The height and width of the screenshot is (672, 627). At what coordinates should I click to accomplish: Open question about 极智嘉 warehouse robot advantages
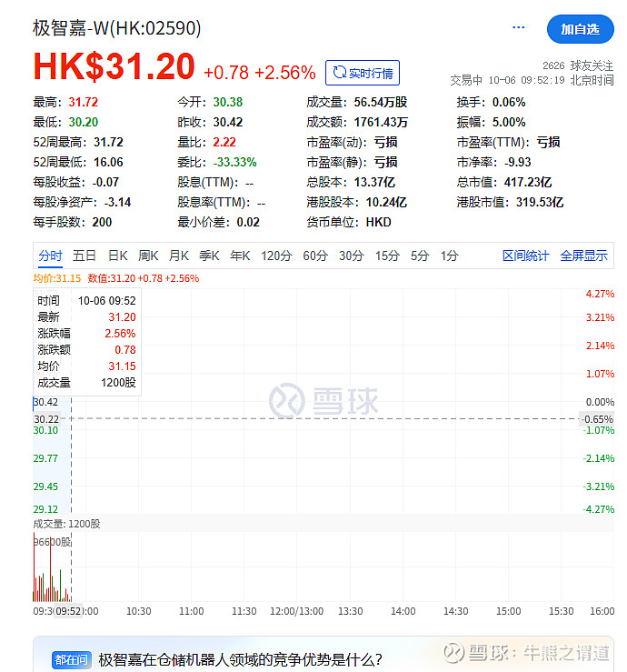click(x=240, y=659)
